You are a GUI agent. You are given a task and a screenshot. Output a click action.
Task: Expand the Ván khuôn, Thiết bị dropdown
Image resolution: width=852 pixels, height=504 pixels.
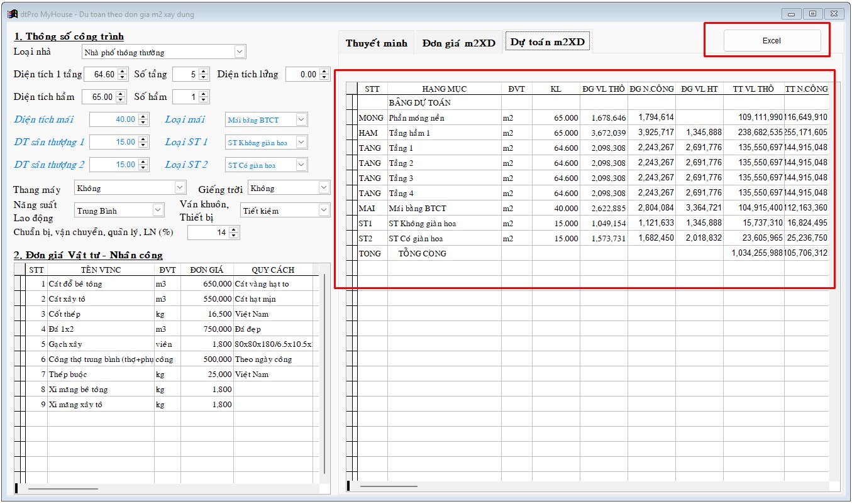(x=323, y=211)
